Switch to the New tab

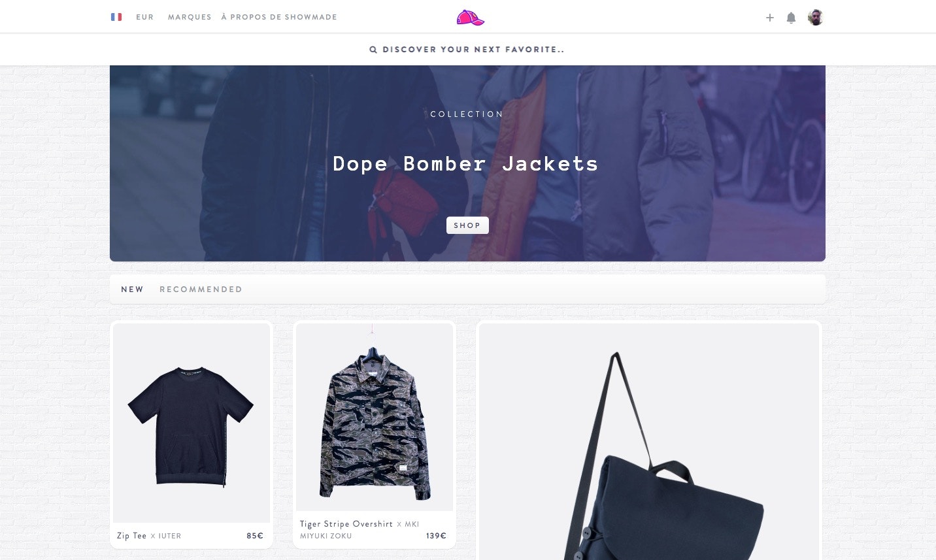pyautogui.click(x=132, y=289)
